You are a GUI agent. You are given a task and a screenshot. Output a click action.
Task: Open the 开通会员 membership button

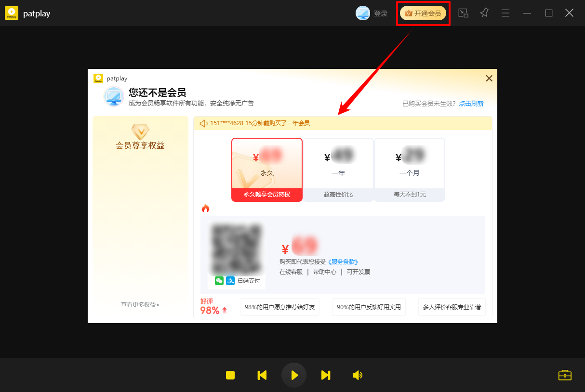[423, 13]
